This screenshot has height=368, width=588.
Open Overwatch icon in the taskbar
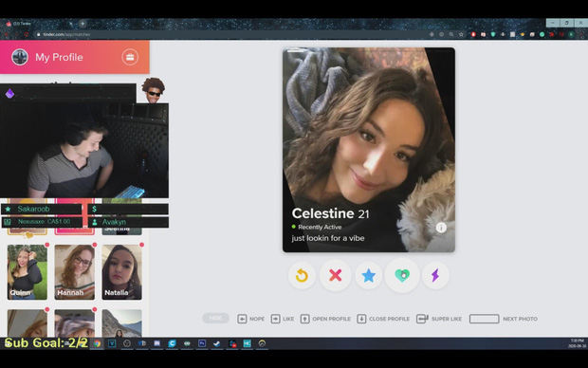pos(262,343)
